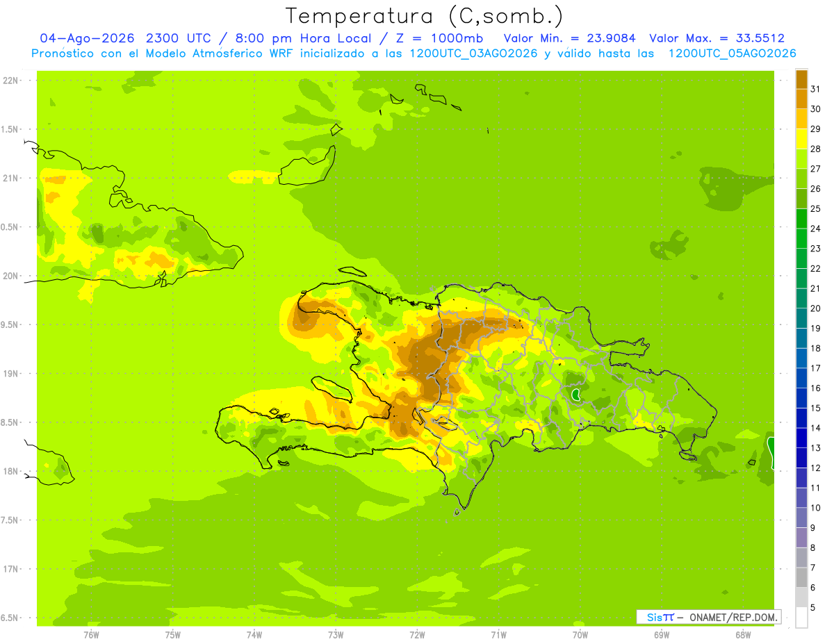Click the "71W" longitude axis label

(x=498, y=635)
